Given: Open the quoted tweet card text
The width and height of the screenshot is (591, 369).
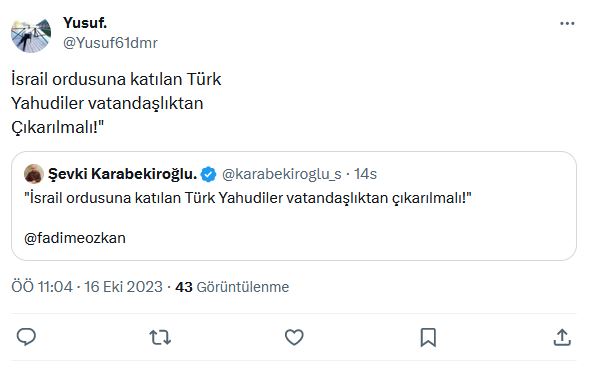Looking at the screenshot, I should [x=248, y=198].
